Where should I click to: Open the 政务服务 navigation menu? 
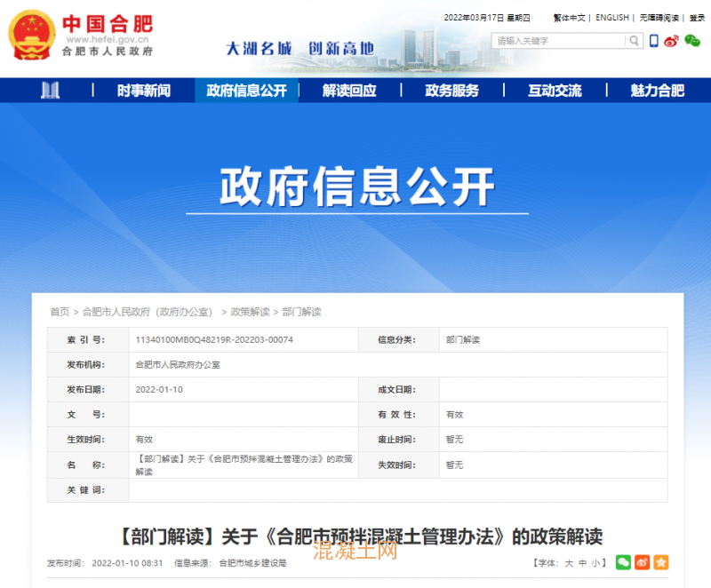[451, 91]
